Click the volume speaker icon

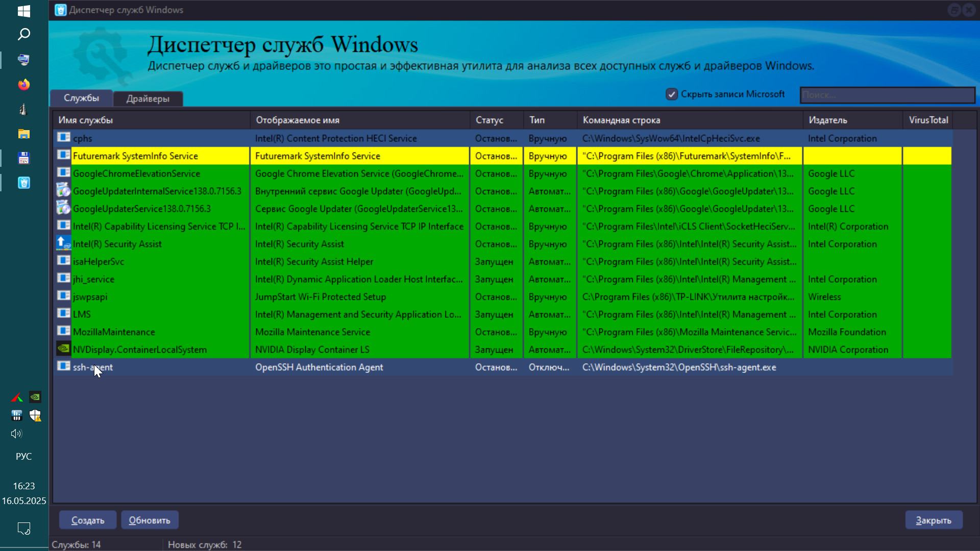[x=16, y=434]
